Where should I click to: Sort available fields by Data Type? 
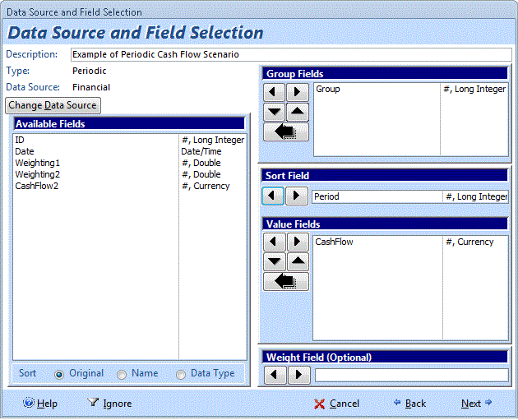click(181, 375)
